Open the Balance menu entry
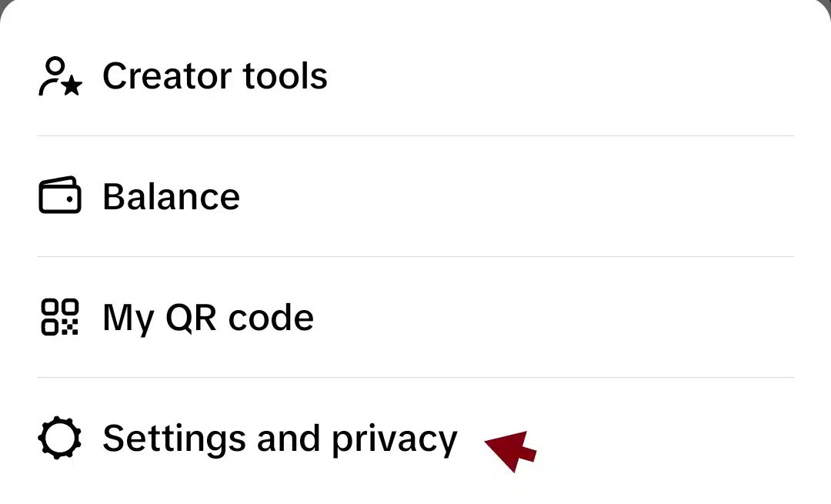The width and height of the screenshot is (831, 504). [415, 196]
